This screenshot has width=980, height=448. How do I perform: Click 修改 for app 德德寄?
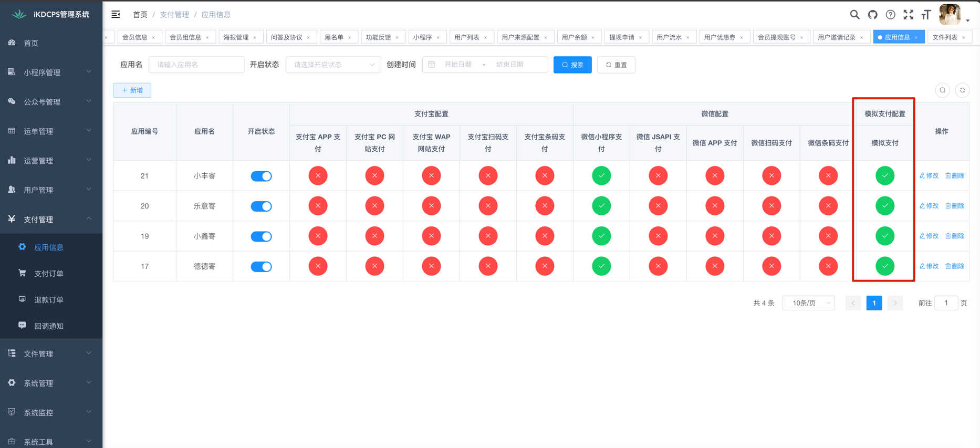coord(929,266)
